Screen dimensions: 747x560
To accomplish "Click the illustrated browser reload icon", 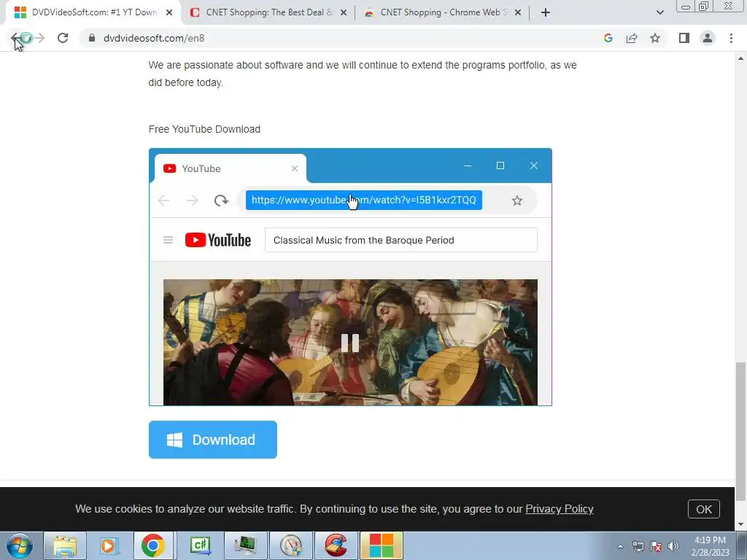I will pos(221,201).
